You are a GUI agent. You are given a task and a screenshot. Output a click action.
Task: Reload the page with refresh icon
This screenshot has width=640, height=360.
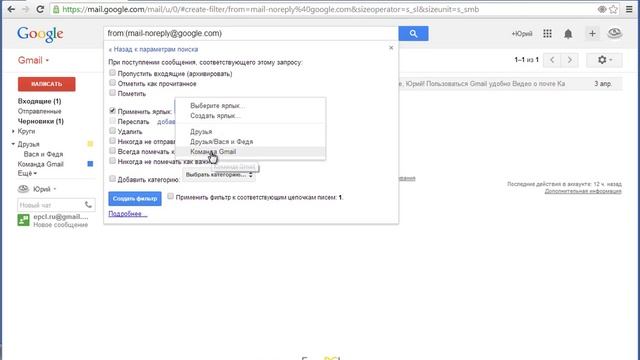point(40,9)
